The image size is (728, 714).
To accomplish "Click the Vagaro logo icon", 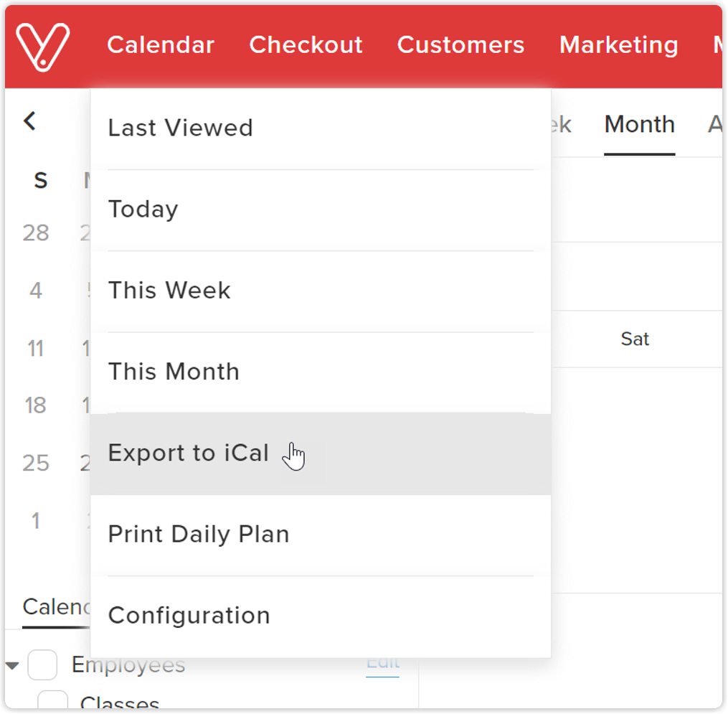I will (x=43, y=46).
